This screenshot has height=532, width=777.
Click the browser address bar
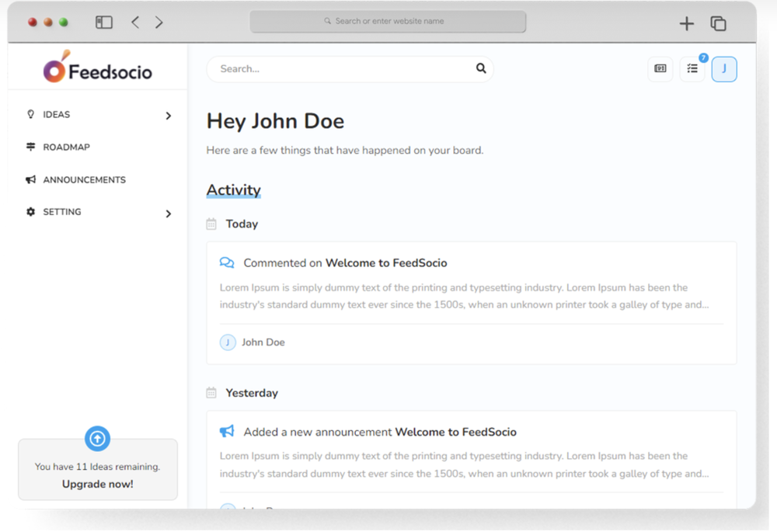click(x=388, y=21)
